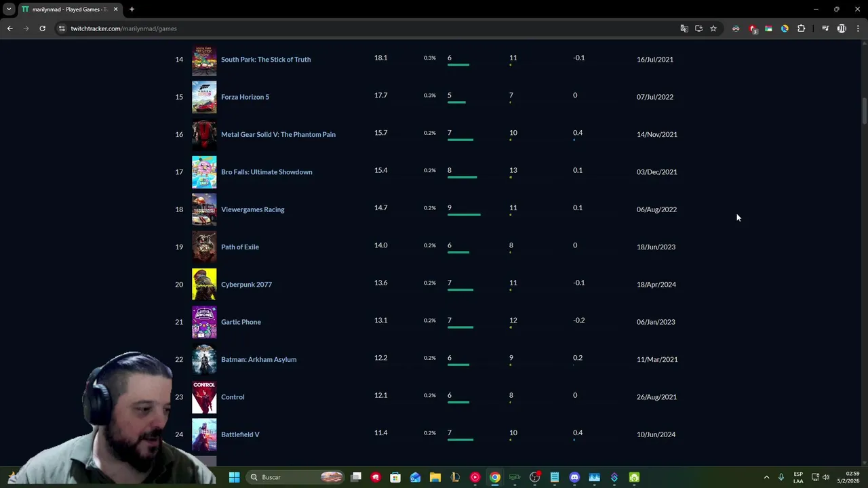The height and width of the screenshot is (488, 868).
Task: Open the colorful picture extension icon
Action: (x=768, y=28)
